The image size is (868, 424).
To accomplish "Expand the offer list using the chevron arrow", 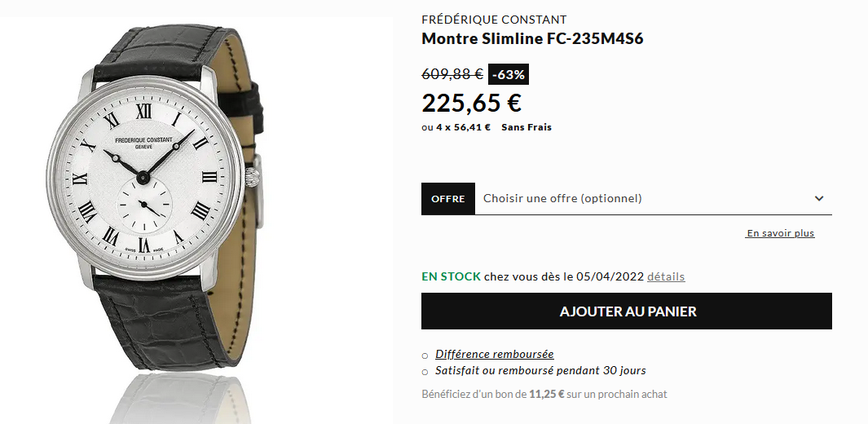I will coord(819,199).
